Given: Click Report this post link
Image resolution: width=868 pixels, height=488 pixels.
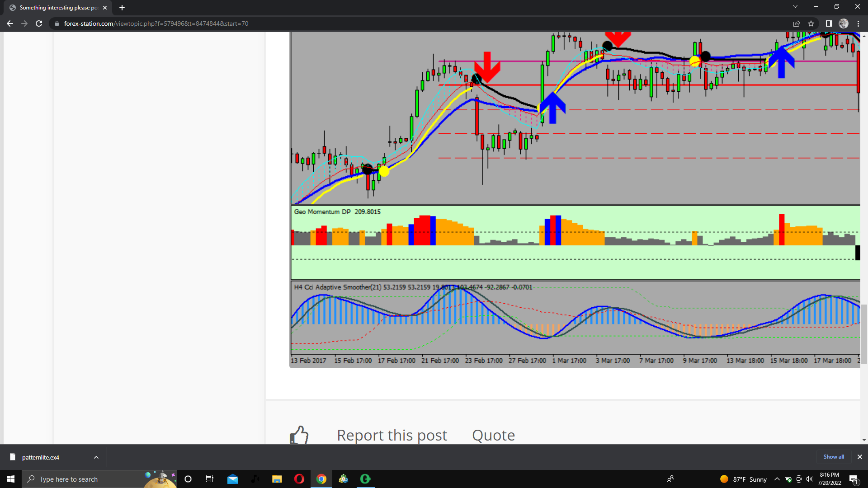Looking at the screenshot, I should [392, 435].
